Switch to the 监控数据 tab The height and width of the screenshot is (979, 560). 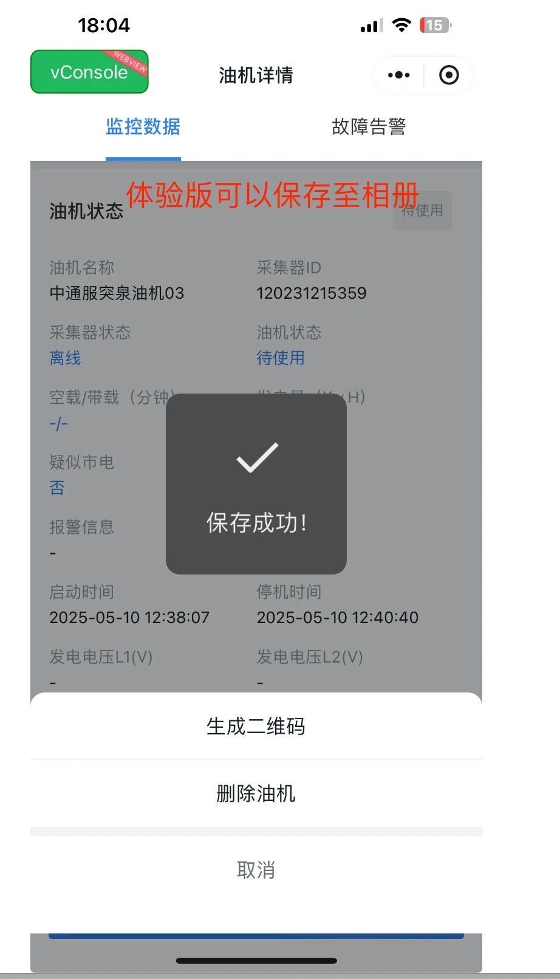(x=143, y=126)
